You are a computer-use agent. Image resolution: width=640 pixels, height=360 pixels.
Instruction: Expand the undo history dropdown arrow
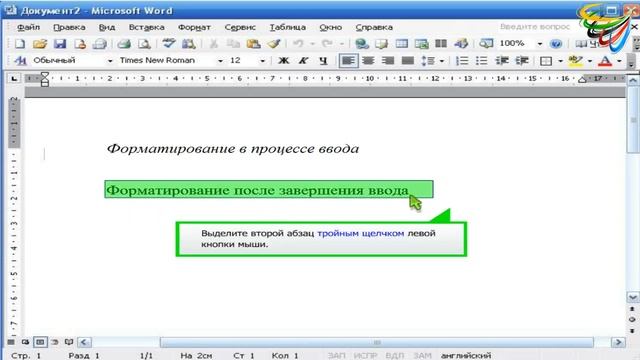point(312,44)
